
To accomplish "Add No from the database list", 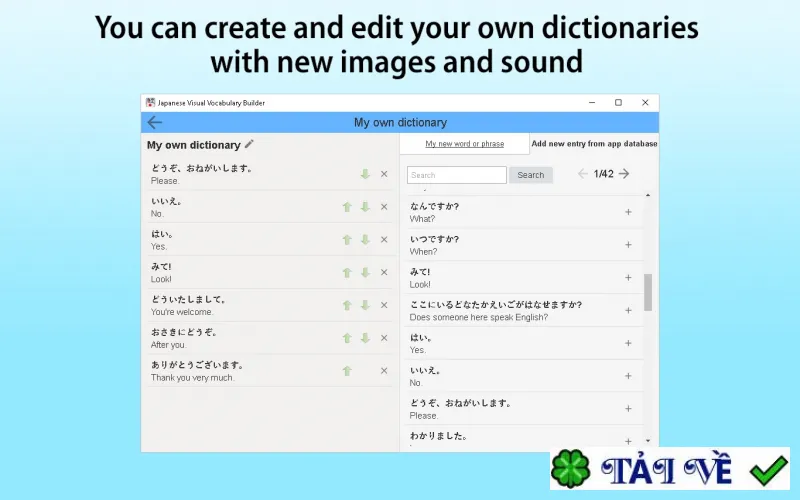I will coord(628,376).
